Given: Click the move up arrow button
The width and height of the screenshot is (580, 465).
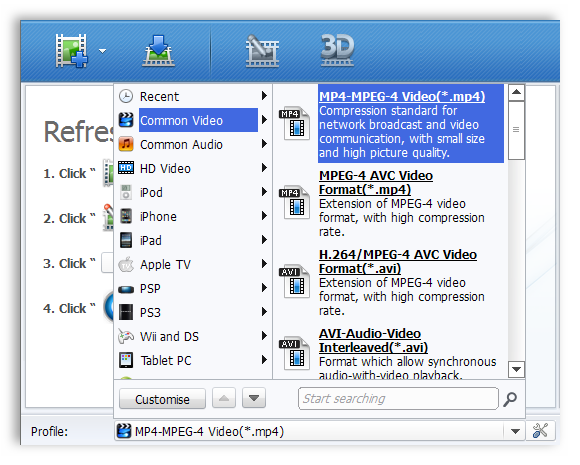Looking at the screenshot, I should pyautogui.click(x=224, y=398).
